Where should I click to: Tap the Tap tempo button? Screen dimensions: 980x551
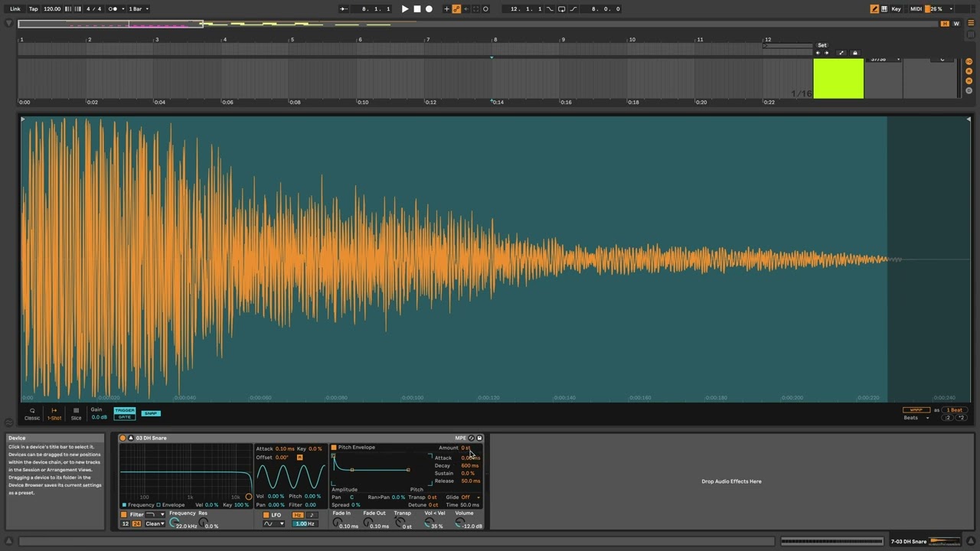[34, 9]
